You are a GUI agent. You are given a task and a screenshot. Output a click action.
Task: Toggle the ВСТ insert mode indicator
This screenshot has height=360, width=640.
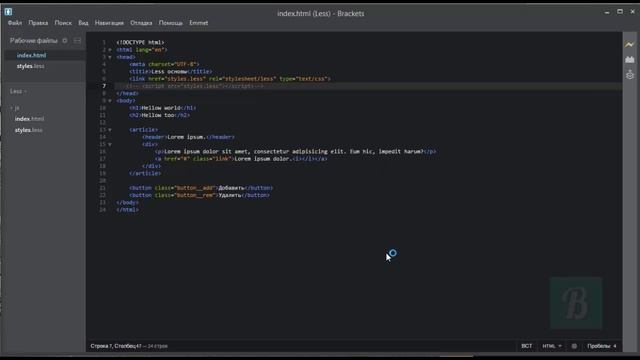coord(527,346)
